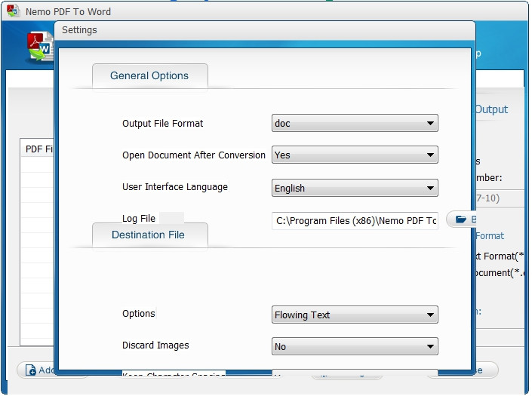Select the General Options tab
Viewport: 532px width, 396px height.
[149, 75]
